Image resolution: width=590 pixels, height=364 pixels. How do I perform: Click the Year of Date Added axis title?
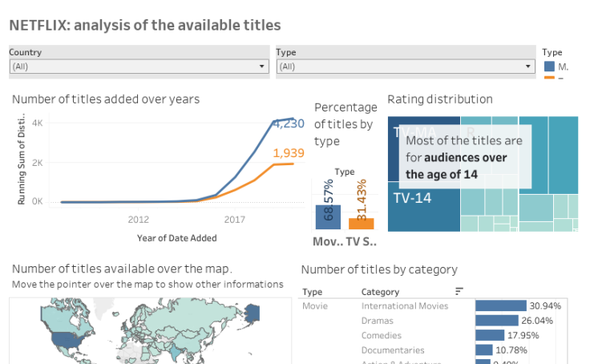pos(176,238)
